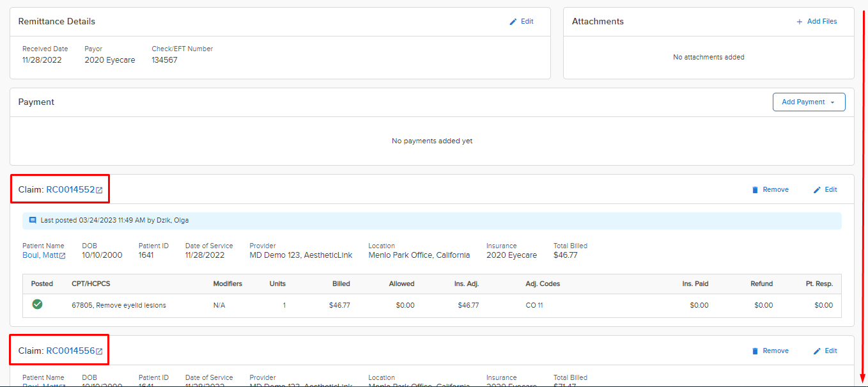Click provider 'MD Demo 123, AestheticLink' in RC0014552
The width and height of the screenshot is (868, 387).
pyautogui.click(x=301, y=255)
